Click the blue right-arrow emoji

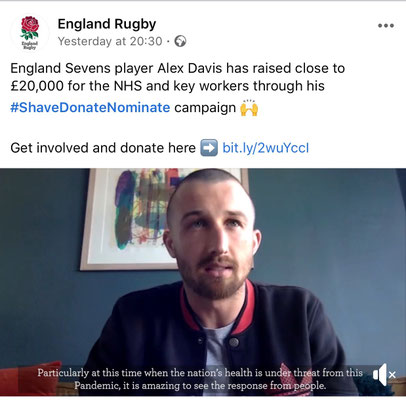tap(209, 148)
